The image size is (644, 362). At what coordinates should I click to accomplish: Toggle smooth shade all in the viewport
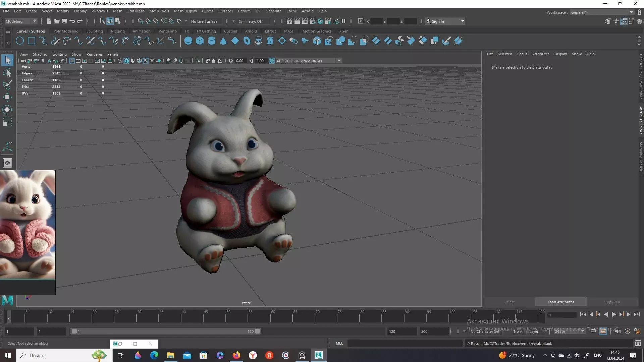point(126,61)
